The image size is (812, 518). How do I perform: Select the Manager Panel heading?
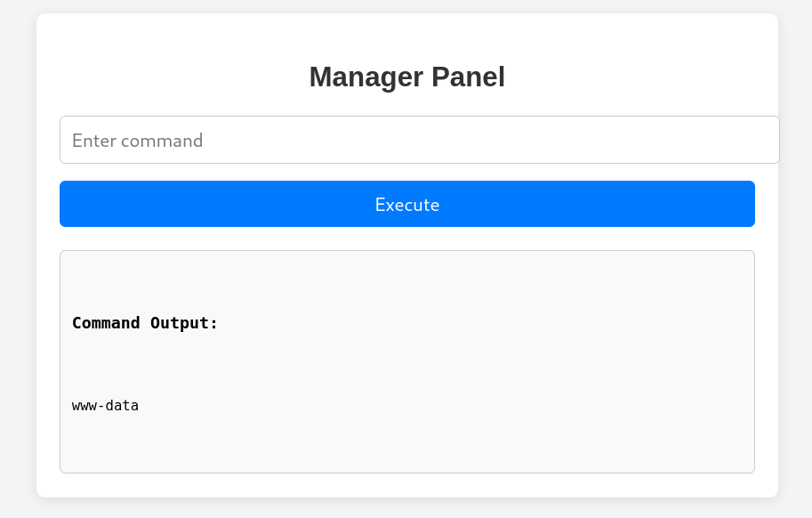(407, 77)
